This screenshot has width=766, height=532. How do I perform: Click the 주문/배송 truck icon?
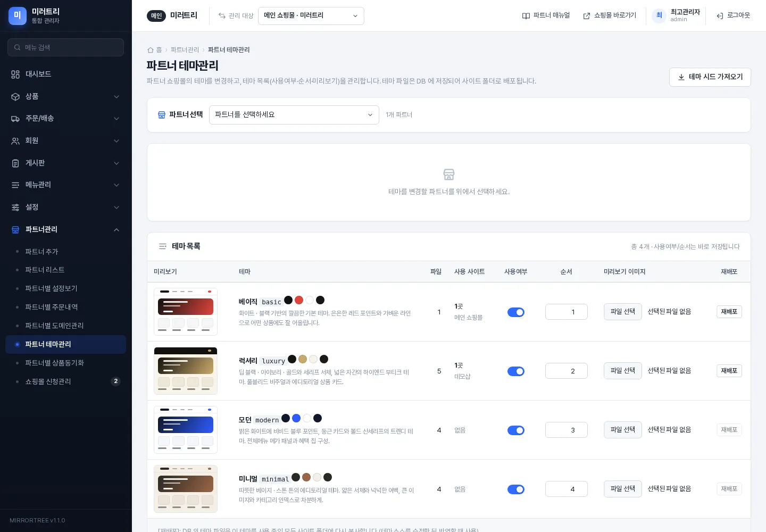pyautogui.click(x=15, y=119)
